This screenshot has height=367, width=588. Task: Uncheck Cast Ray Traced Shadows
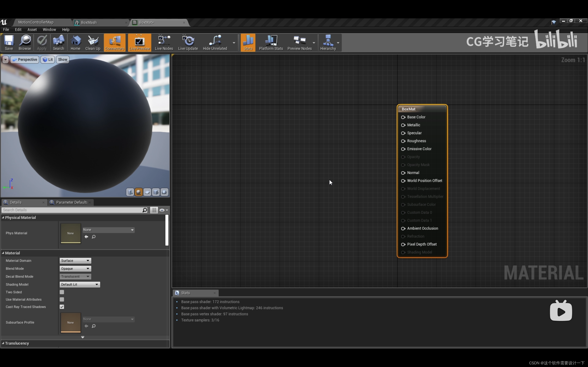click(62, 307)
